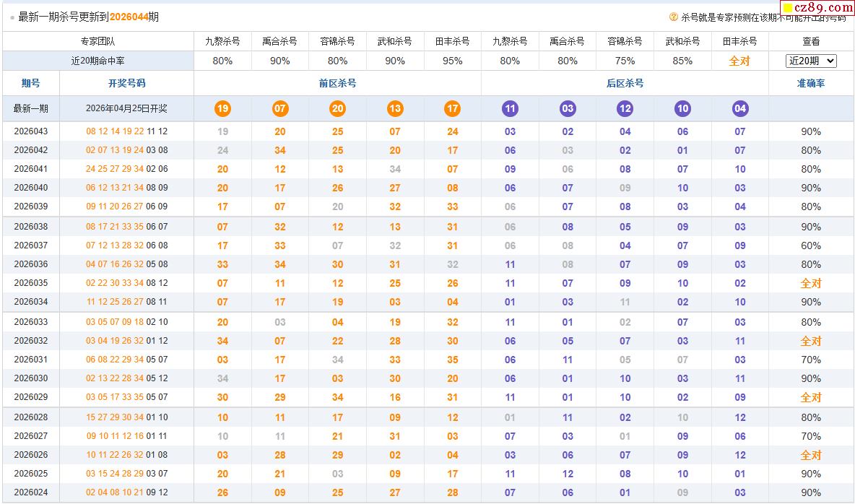Click the orange circled 07 ball
The image size is (855, 504).
pyautogui.click(x=280, y=109)
